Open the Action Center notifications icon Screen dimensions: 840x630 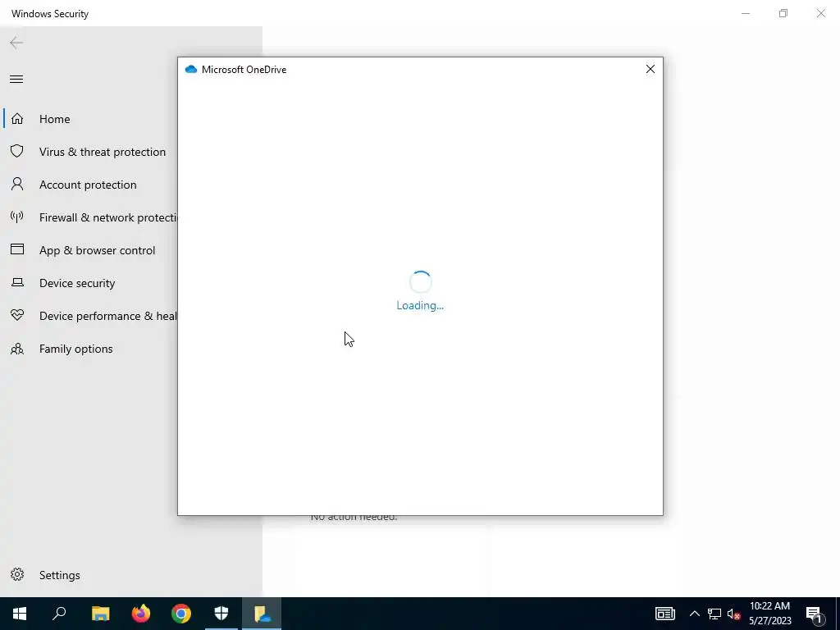pos(815,614)
